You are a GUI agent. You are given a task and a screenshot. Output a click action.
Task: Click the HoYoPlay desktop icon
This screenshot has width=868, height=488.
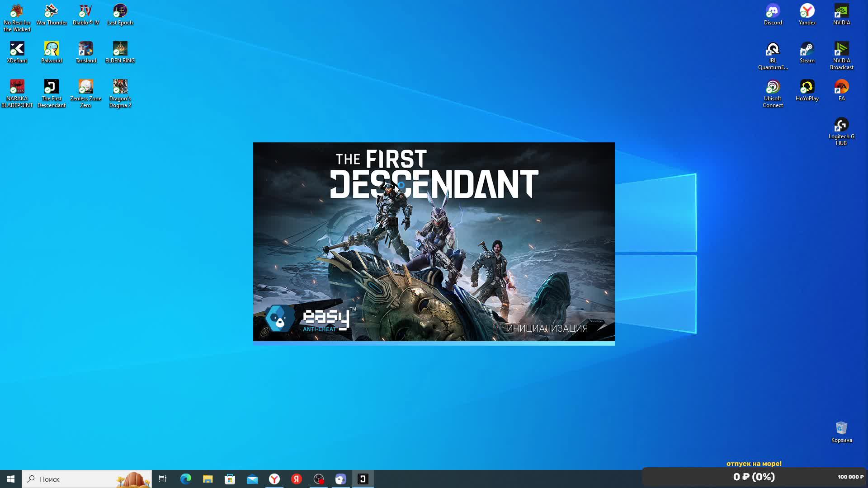pyautogui.click(x=807, y=87)
